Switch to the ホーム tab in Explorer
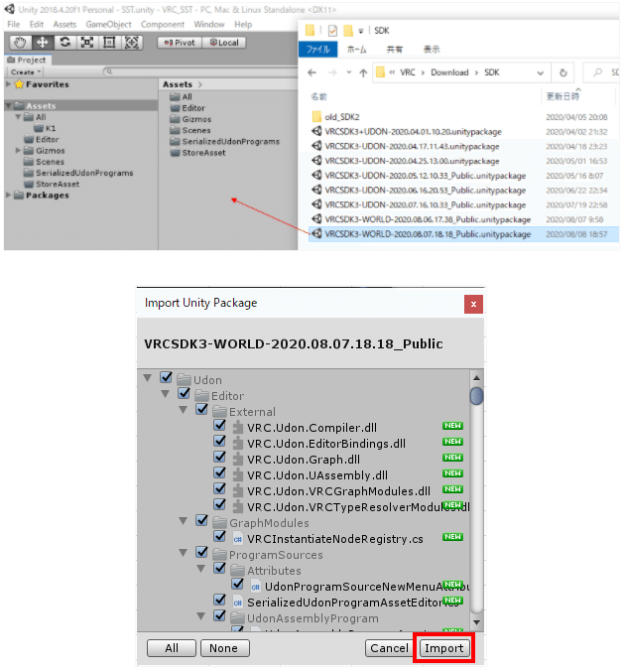 point(357,50)
